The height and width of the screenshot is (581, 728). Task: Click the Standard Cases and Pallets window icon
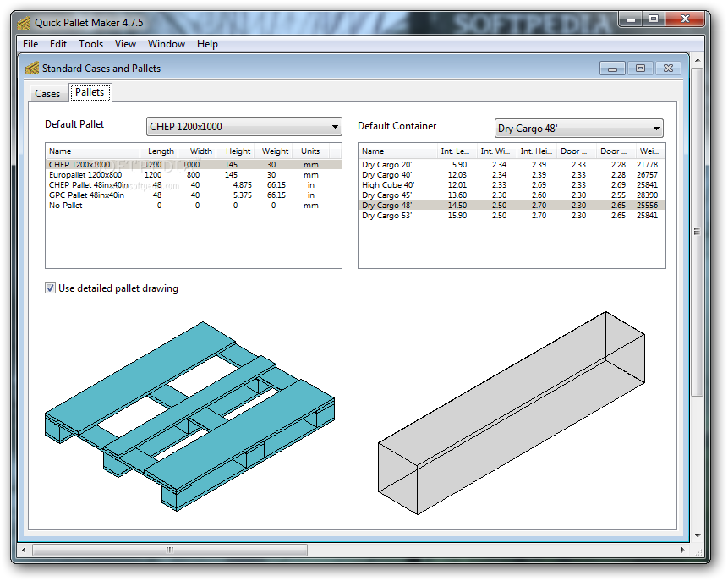pyautogui.click(x=32, y=69)
